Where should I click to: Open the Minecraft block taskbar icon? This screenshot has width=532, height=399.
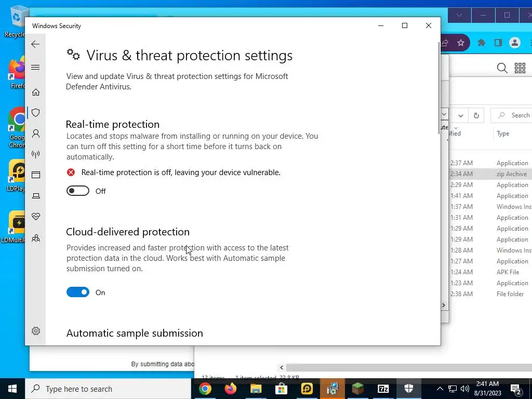coord(357,389)
